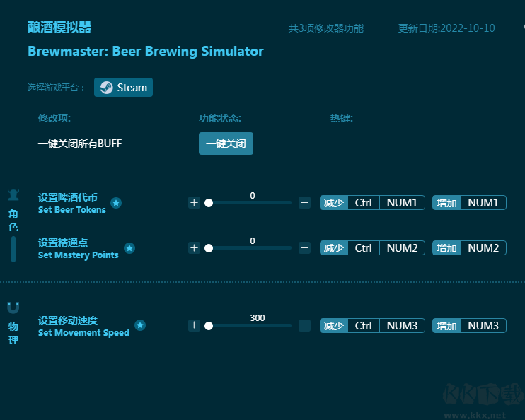Click the star icon beside Set Movement Speed
The height and width of the screenshot is (420, 525).
pyautogui.click(x=140, y=325)
